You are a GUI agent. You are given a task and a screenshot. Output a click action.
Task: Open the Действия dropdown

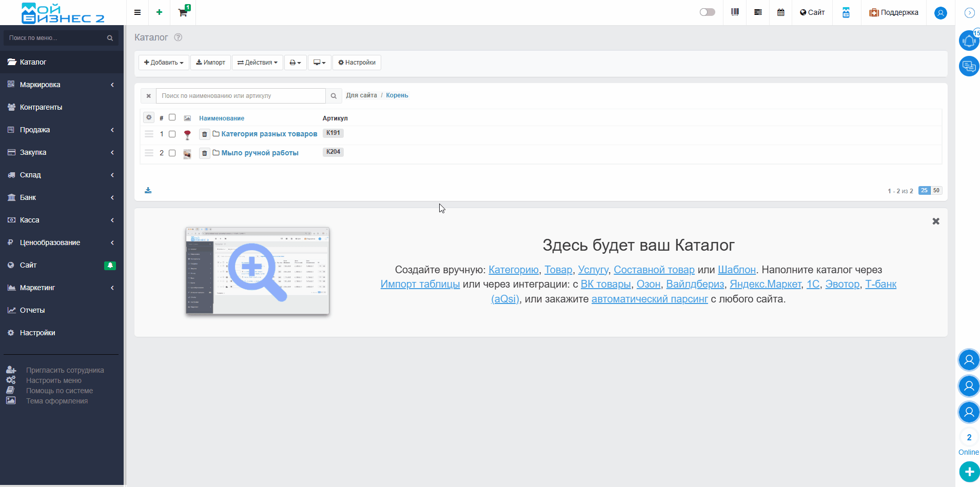[x=257, y=63]
